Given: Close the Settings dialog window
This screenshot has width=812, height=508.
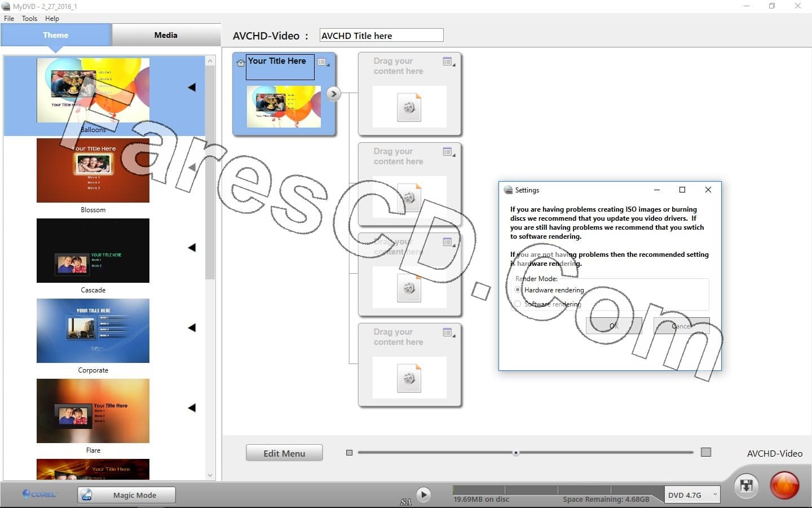Looking at the screenshot, I should (x=708, y=190).
